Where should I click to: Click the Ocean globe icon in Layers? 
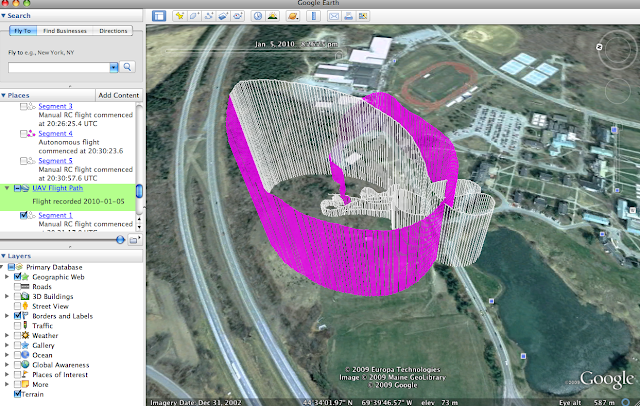[x=25, y=355]
